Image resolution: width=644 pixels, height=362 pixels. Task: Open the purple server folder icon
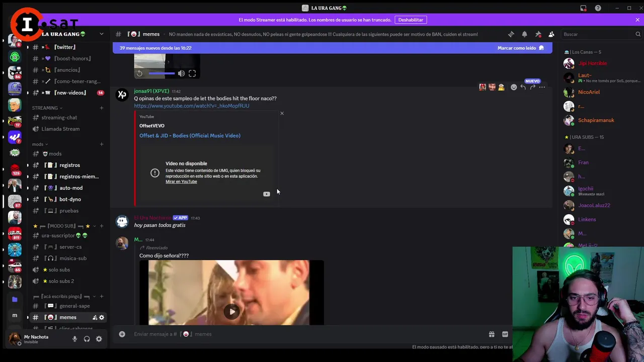15,299
